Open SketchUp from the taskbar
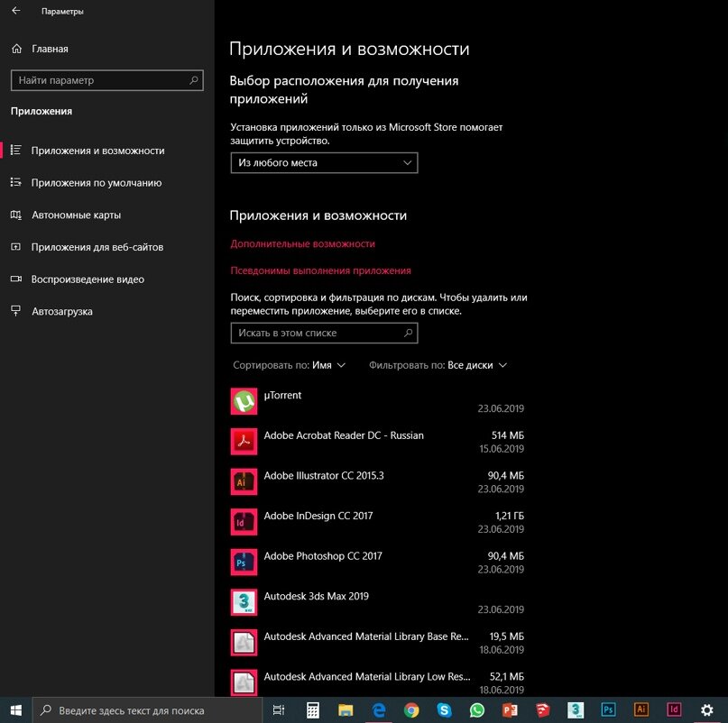 542,710
